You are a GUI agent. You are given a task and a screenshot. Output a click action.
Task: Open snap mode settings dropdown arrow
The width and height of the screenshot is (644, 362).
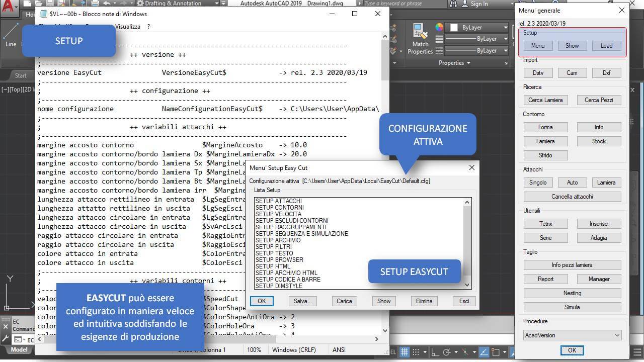click(425, 352)
